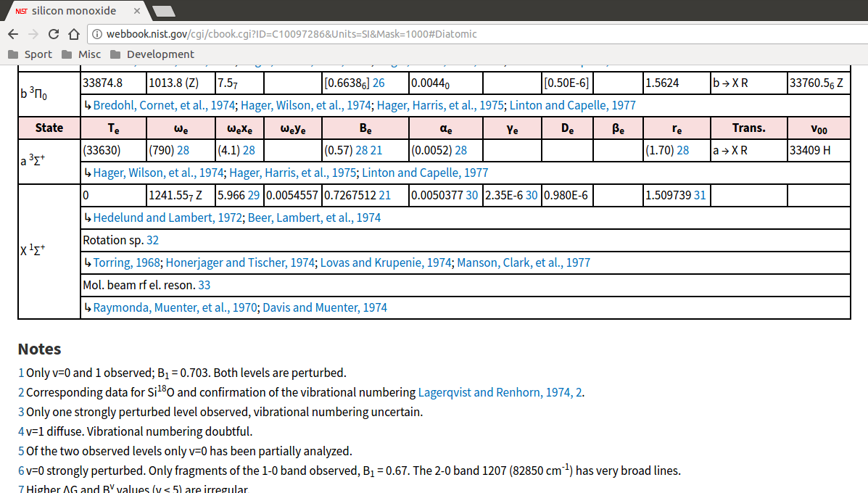This screenshot has width=868, height=493.
Task: Click the Trans. column header
Action: [x=749, y=128]
